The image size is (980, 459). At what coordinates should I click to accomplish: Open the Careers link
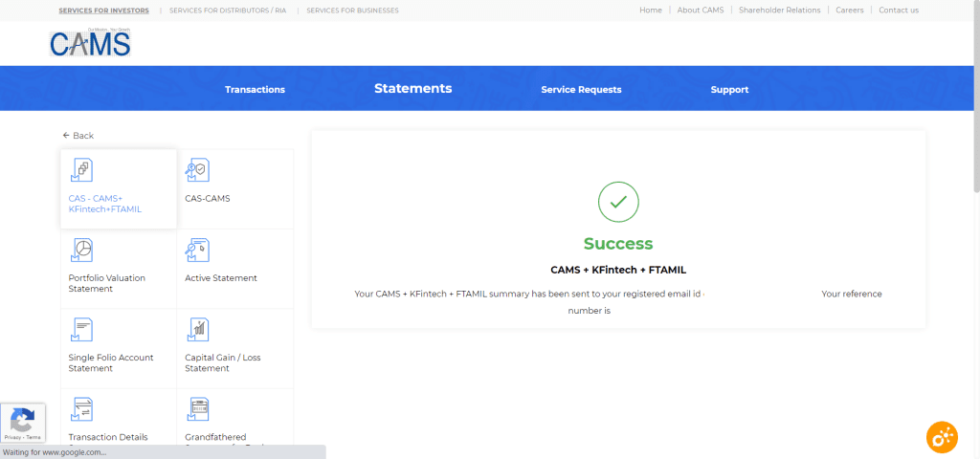pyautogui.click(x=850, y=10)
